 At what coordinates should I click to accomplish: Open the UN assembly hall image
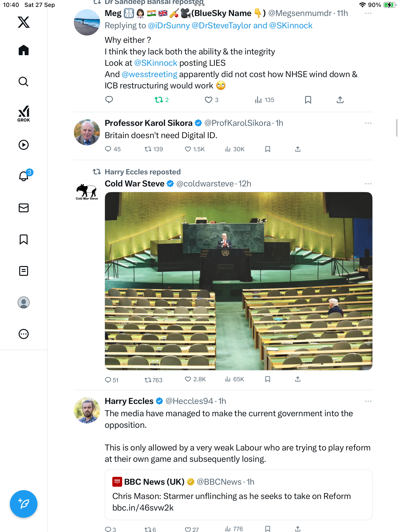click(x=238, y=281)
